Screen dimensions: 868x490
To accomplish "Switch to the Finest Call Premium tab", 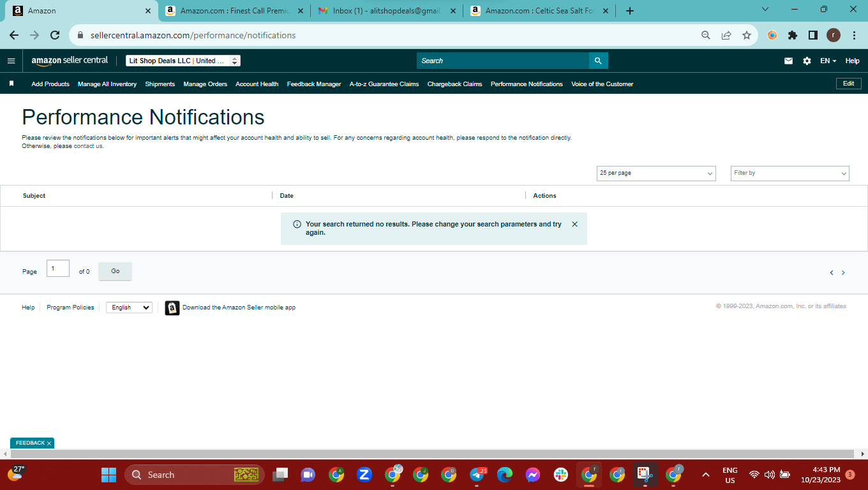I will coord(234,11).
